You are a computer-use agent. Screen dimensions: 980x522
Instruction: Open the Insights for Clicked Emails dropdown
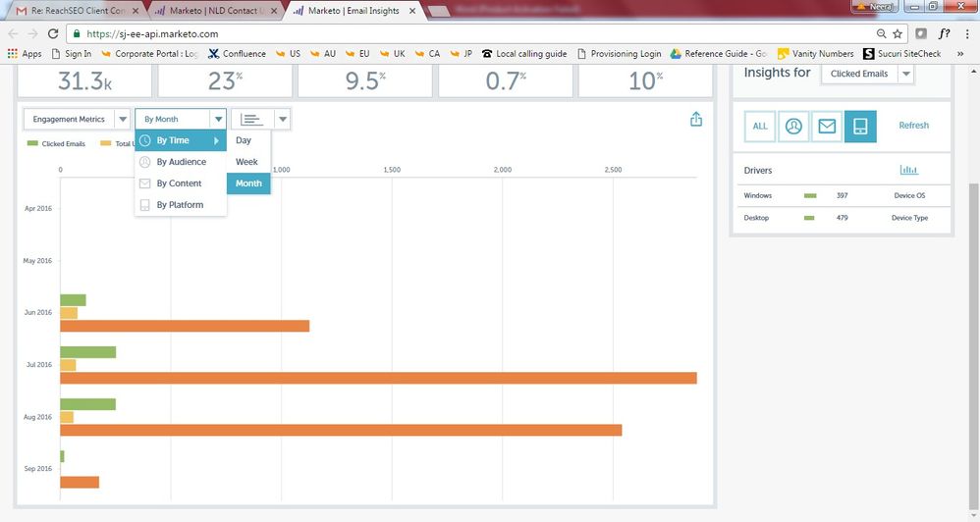pos(867,74)
